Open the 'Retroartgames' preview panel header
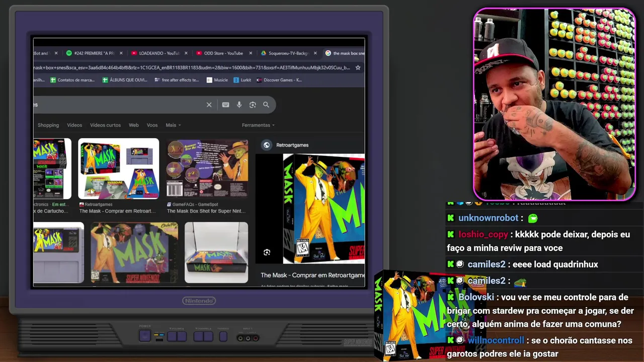 click(x=292, y=145)
